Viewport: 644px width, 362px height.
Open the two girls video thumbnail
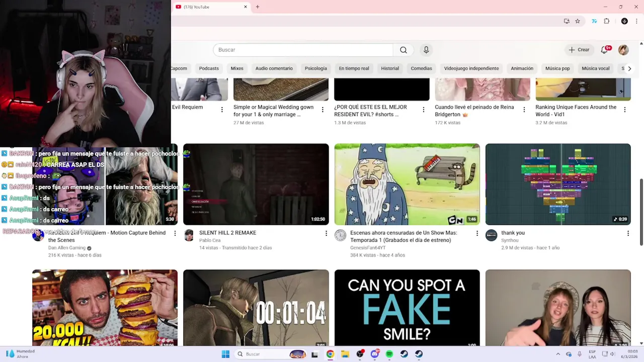[558, 308]
